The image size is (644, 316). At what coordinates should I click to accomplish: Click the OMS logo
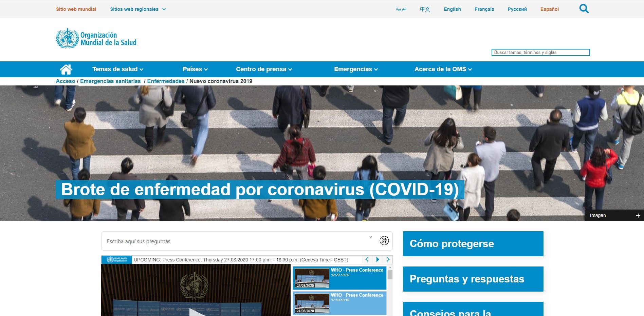96,38
